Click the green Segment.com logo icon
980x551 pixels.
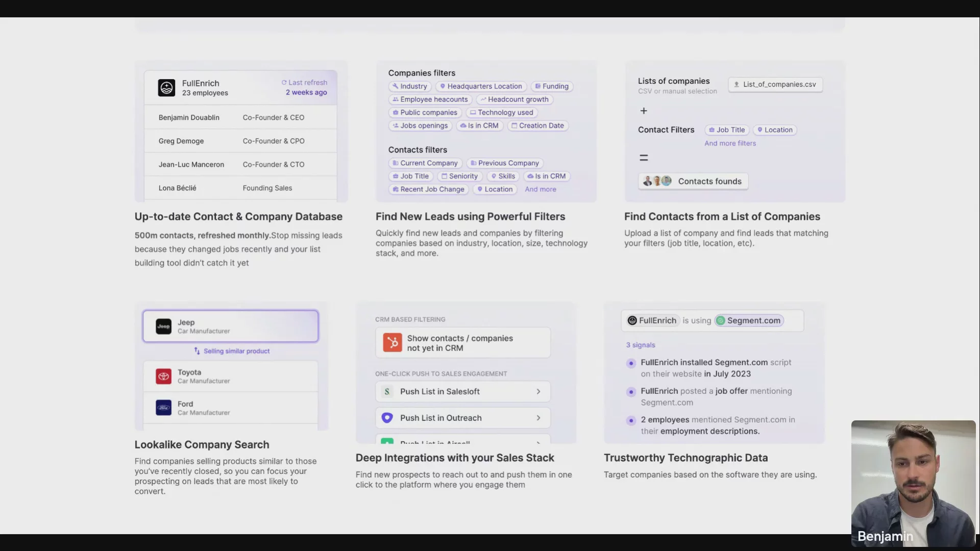(720, 320)
